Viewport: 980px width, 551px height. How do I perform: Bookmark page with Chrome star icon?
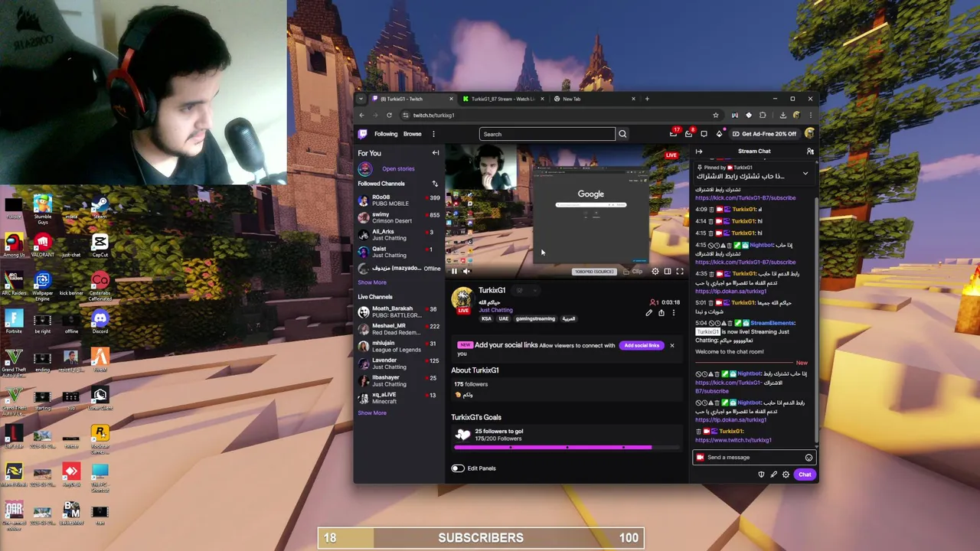pyautogui.click(x=716, y=116)
